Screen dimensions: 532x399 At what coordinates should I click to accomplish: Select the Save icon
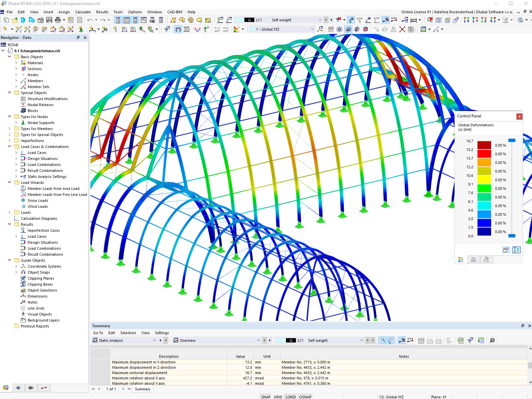(49, 20)
